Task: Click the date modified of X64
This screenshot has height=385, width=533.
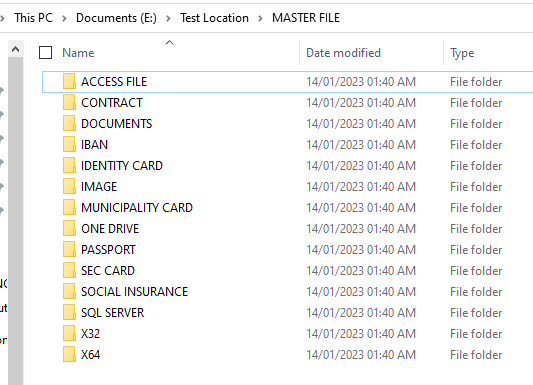Action: [361, 355]
